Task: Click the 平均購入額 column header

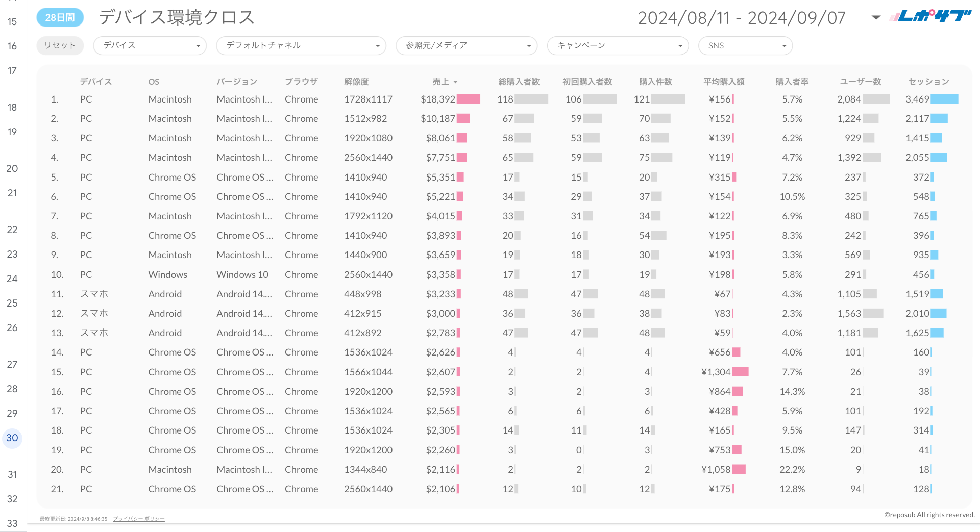Action: 723,82
